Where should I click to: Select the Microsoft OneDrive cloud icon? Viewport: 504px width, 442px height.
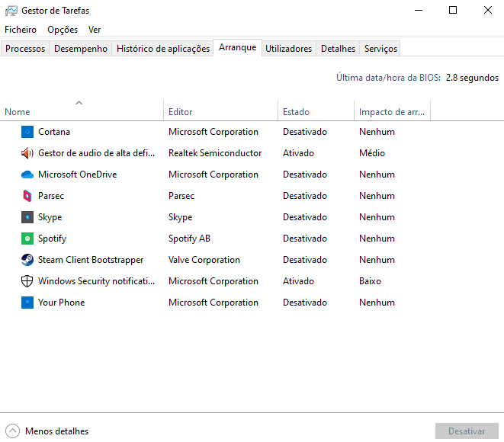click(x=27, y=175)
